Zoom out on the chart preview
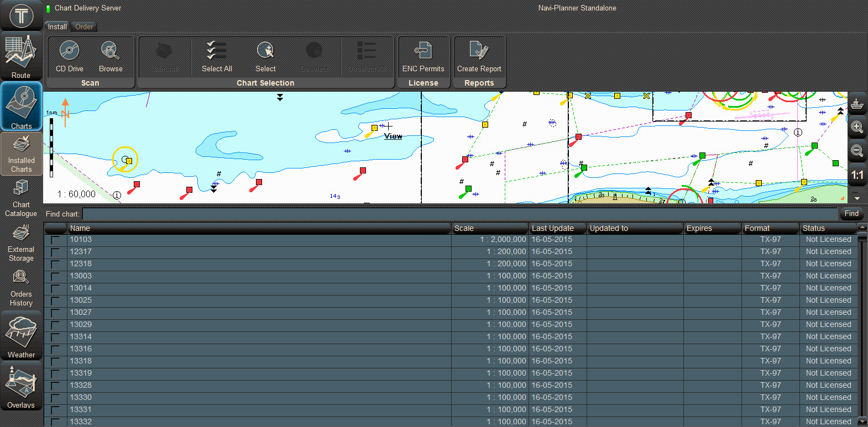 [x=857, y=151]
